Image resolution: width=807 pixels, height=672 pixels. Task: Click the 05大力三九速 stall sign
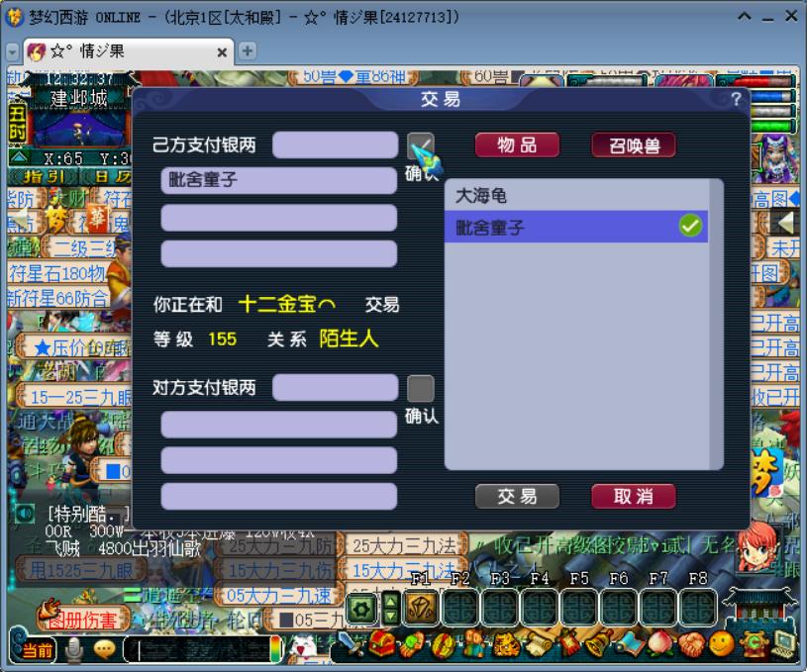[278, 596]
